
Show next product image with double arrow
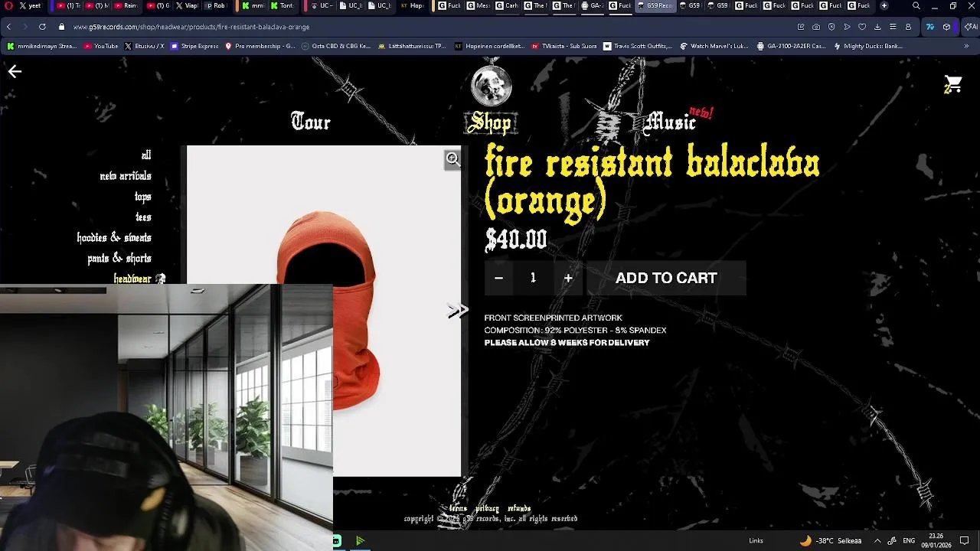tap(458, 311)
